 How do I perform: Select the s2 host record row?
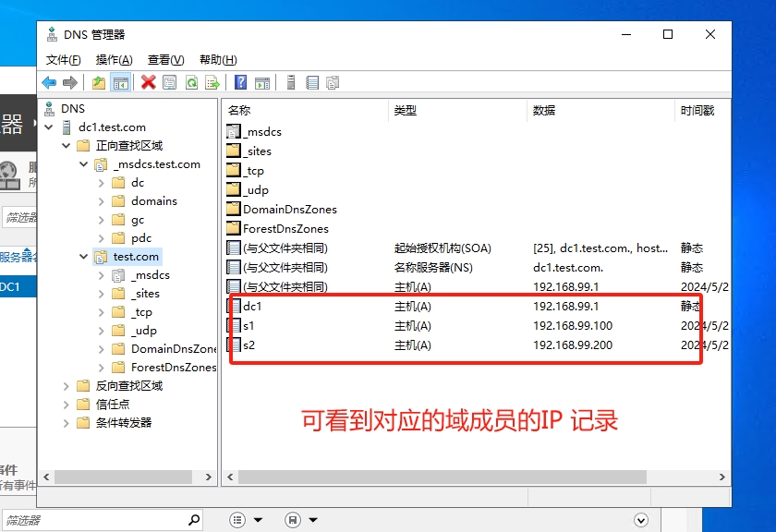(x=477, y=345)
